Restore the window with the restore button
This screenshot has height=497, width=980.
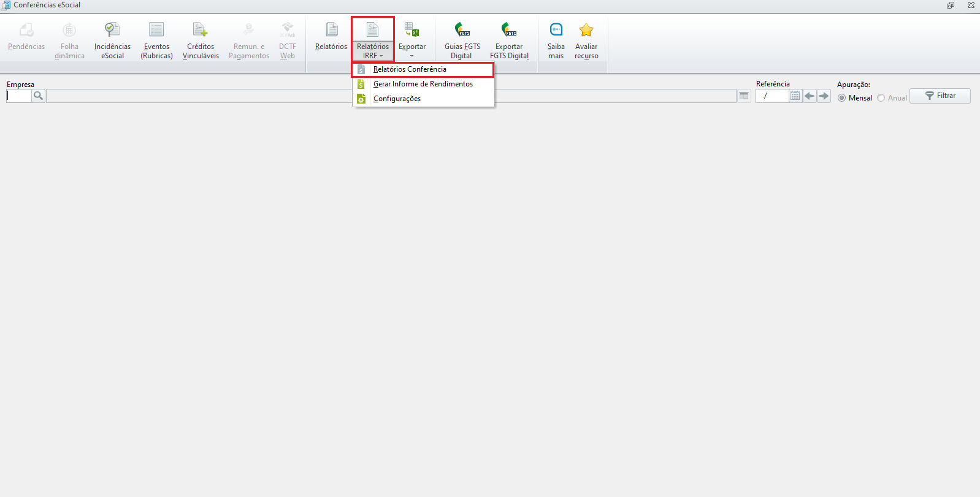coord(951,5)
